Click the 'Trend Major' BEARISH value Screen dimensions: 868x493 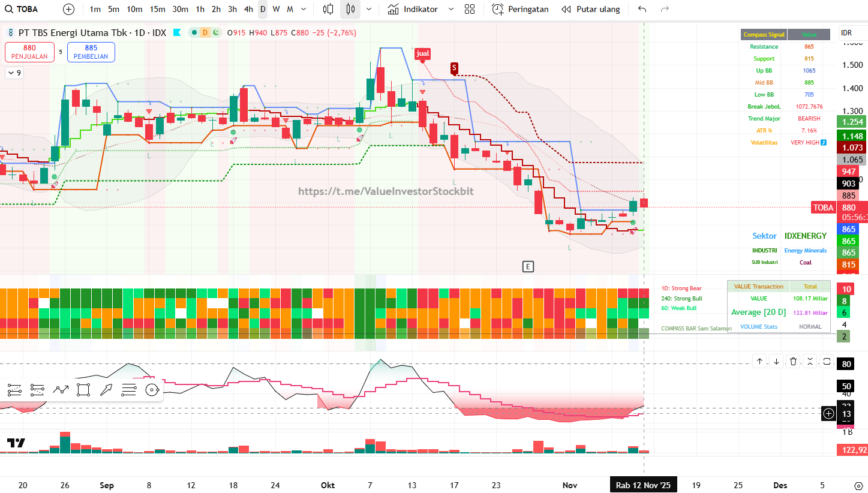[809, 119]
